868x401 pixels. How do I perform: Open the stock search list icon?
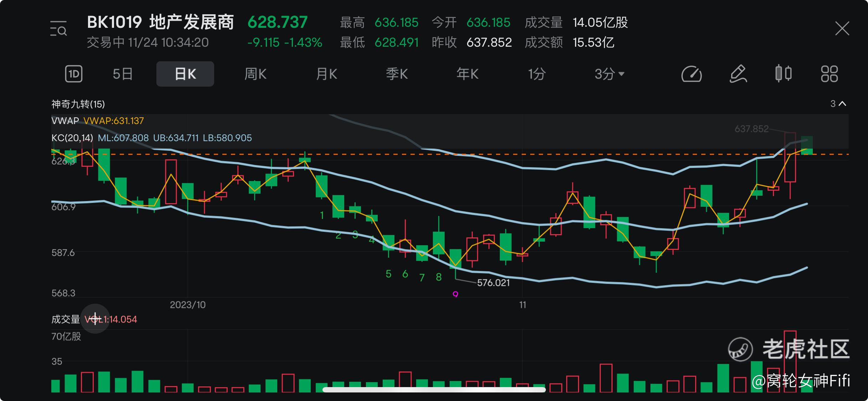tap(58, 29)
